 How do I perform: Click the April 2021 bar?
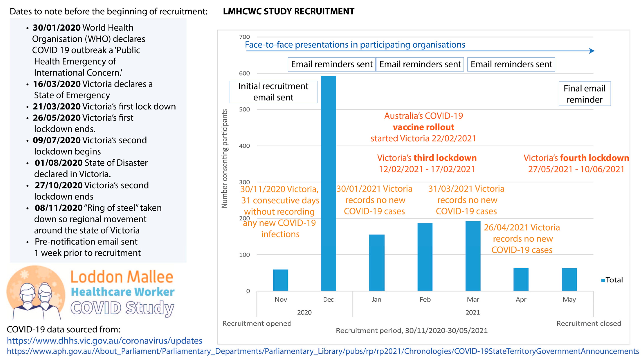click(521, 279)
